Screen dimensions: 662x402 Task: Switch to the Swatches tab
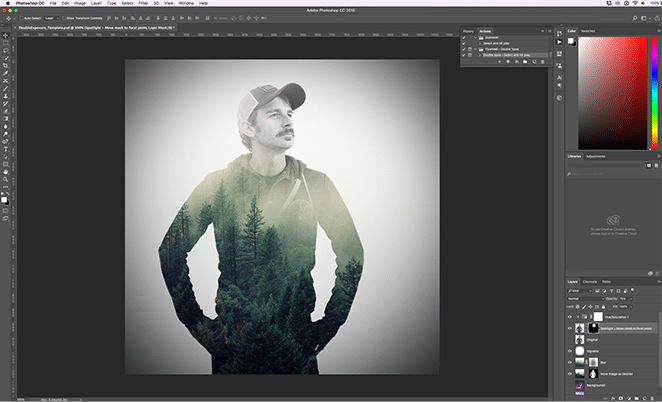pyautogui.click(x=590, y=30)
